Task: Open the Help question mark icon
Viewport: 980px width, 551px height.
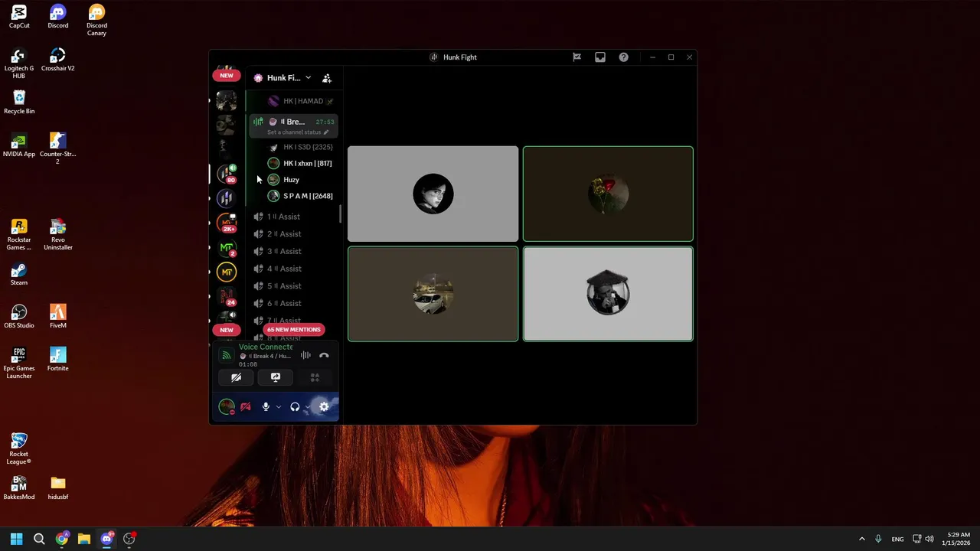Action: [x=624, y=57]
